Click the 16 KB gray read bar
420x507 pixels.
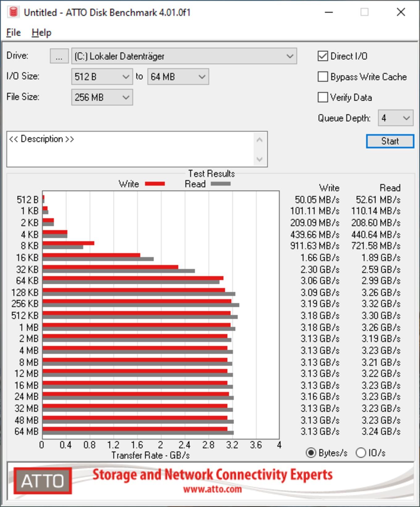pos(98,259)
